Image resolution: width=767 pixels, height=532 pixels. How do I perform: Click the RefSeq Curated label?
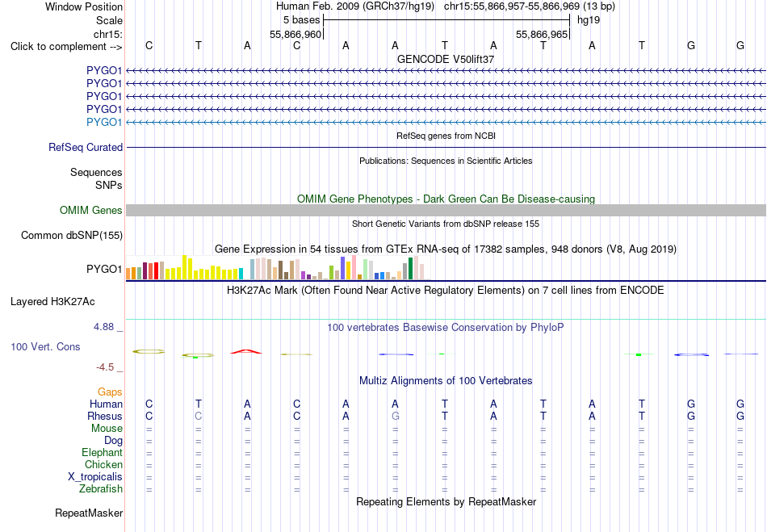(86, 147)
